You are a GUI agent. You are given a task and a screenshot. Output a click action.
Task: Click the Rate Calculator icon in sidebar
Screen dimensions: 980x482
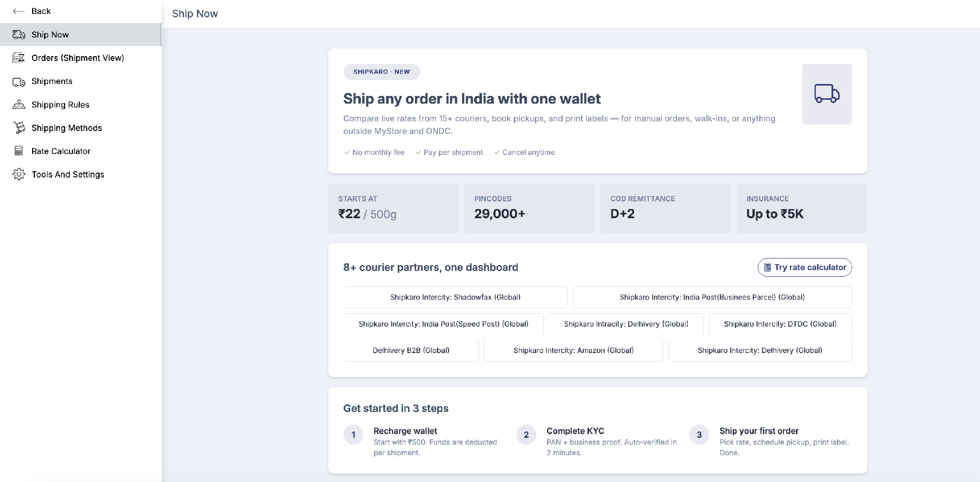click(19, 151)
